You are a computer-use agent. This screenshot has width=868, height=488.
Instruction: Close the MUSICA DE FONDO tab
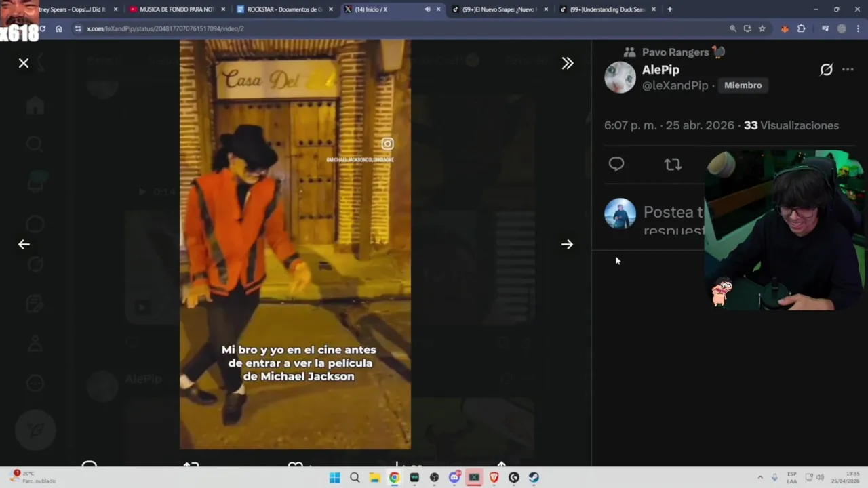223,9
